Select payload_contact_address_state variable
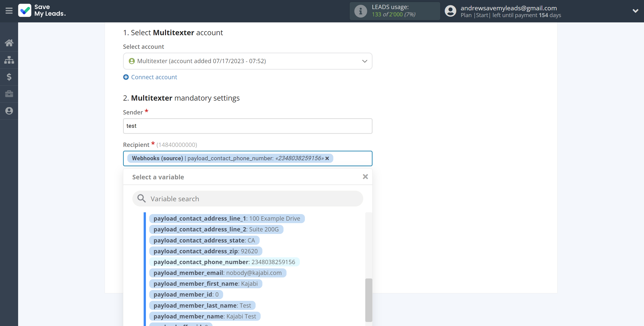The image size is (644, 326). coord(204,240)
